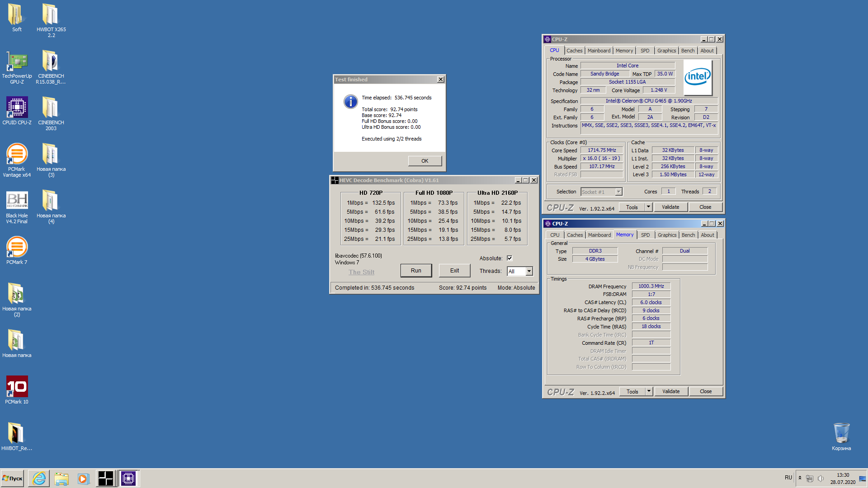The image size is (868, 488).
Task: Launch Windows Media Player from the taskbar
Action: (83, 479)
